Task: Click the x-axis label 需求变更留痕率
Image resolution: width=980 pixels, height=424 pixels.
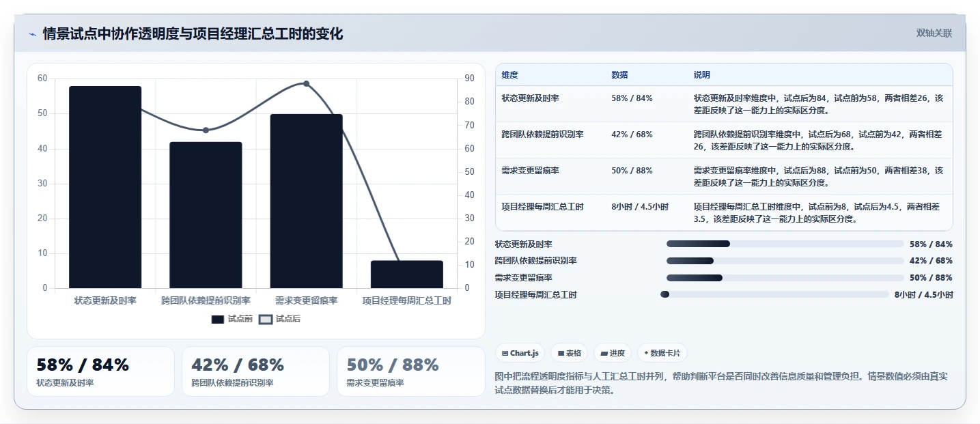Action: point(306,300)
